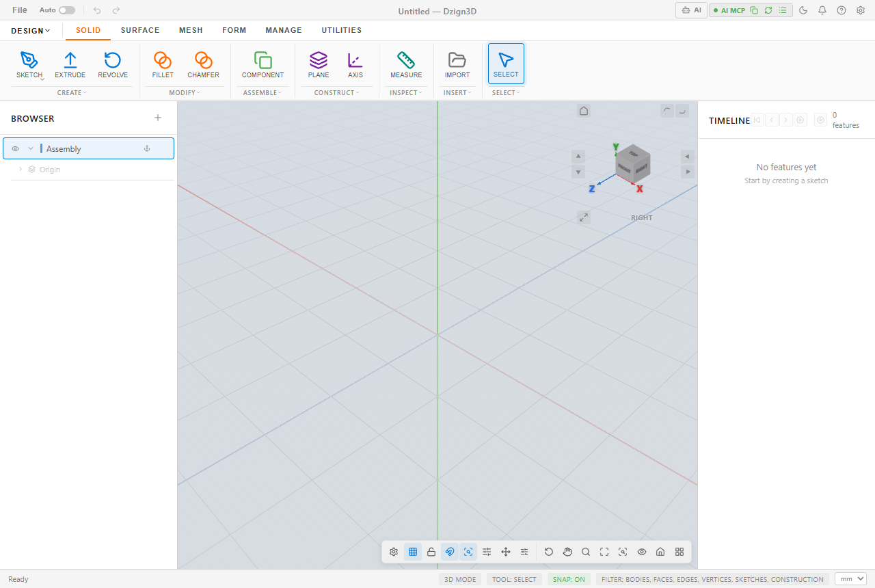Screen dimensions: 875x588
Task: Toggle visibility eye in bottom toolbar
Action: 642,552
